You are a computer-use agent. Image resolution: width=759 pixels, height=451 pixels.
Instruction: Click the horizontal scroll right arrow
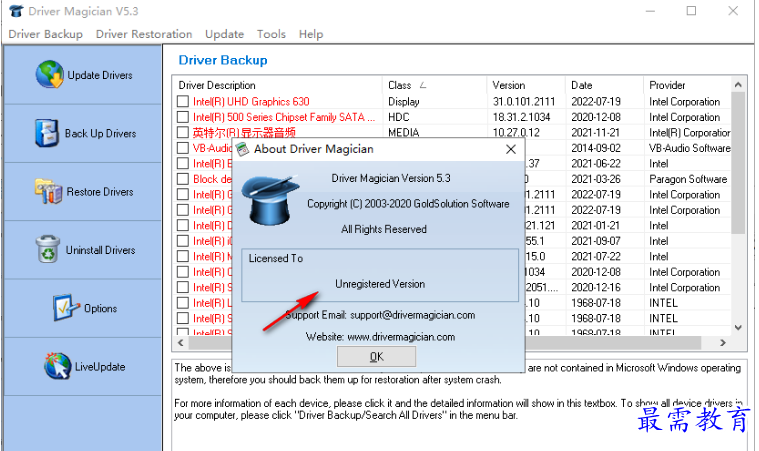coord(723,343)
